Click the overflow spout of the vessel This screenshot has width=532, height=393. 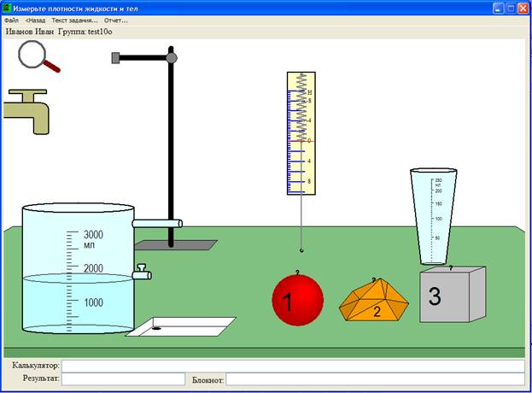pyautogui.click(x=157, y=224)
